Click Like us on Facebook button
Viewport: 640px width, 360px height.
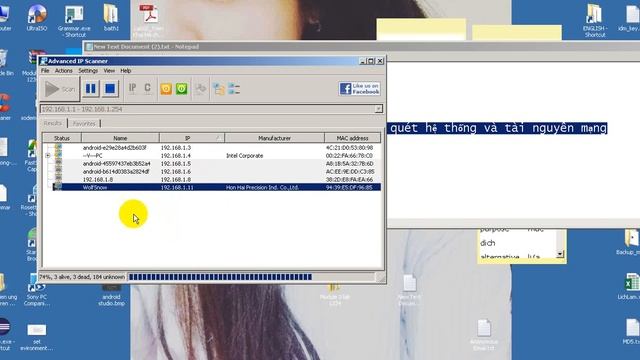pyautogui.click(x=359, y=89)
